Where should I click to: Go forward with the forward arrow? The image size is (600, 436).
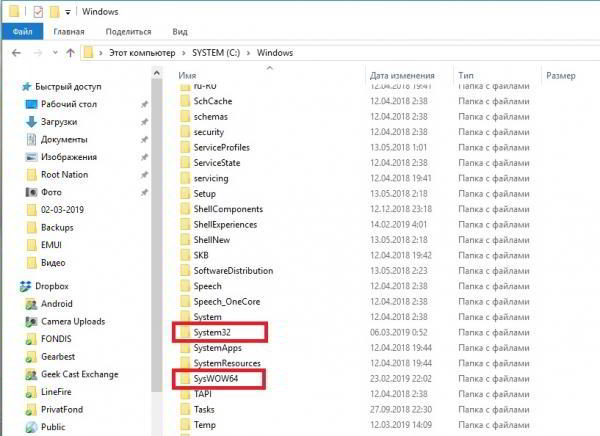pos(38,53)
